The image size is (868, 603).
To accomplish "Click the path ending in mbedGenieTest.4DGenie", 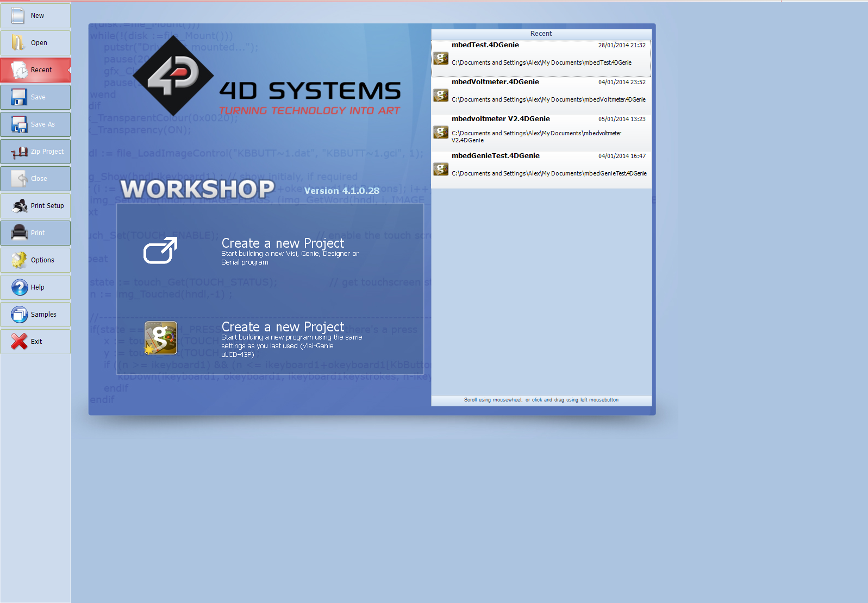I will click(549, 173).
